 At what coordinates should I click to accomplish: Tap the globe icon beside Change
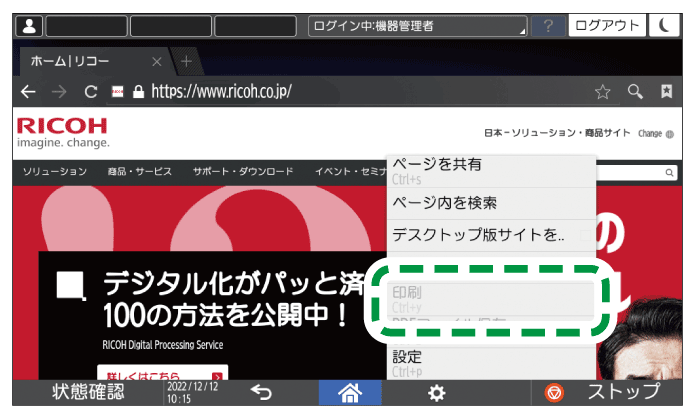point(670,134)
